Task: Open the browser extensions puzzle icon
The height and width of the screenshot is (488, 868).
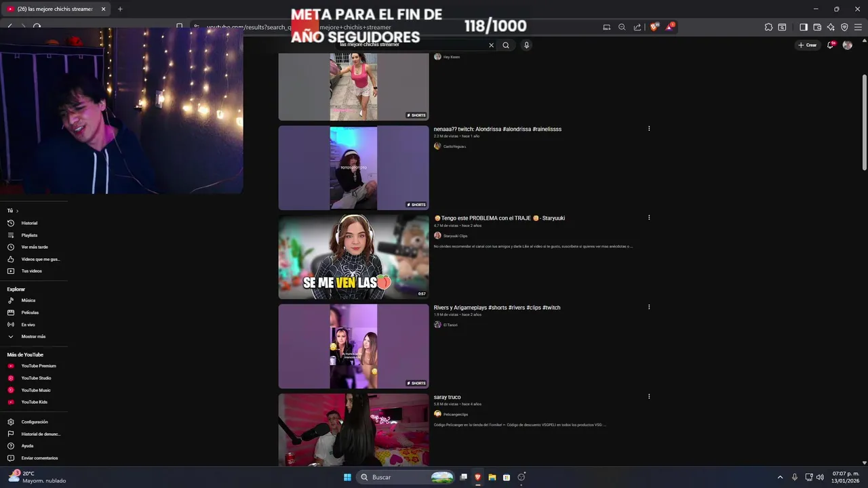Action: point(768,27)
